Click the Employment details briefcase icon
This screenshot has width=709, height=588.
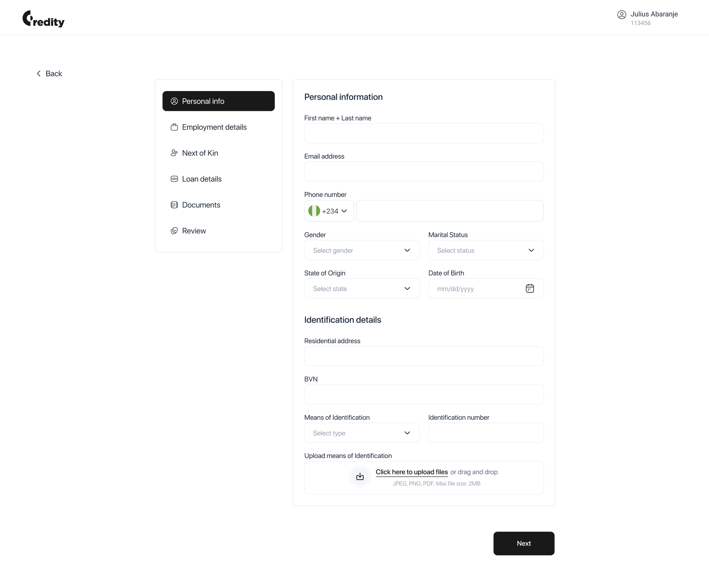[x=174, y=127]
